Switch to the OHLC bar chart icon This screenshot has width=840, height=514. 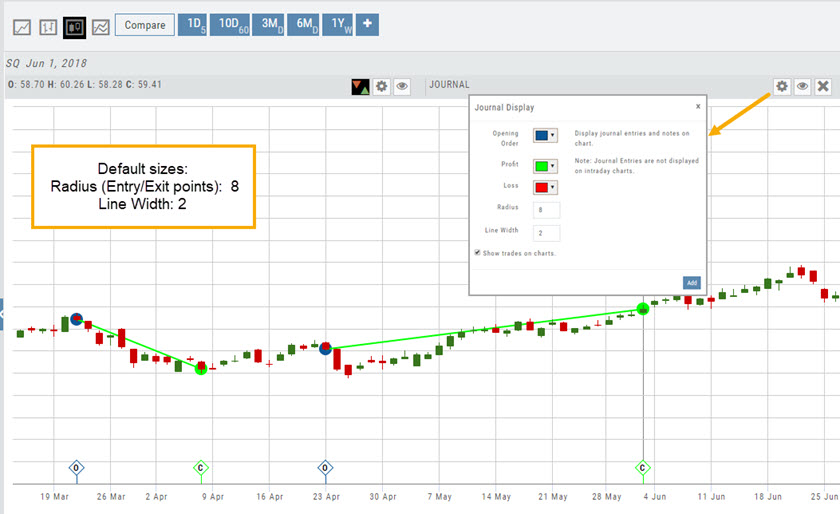(48, 27)
